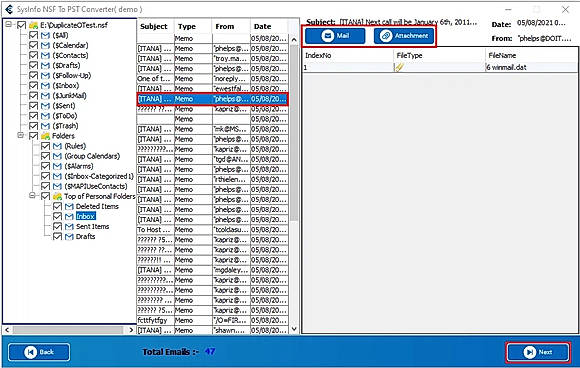Select the 'One of t...' email row
Viewport: 580px width, 368px height.
(212, 79)
